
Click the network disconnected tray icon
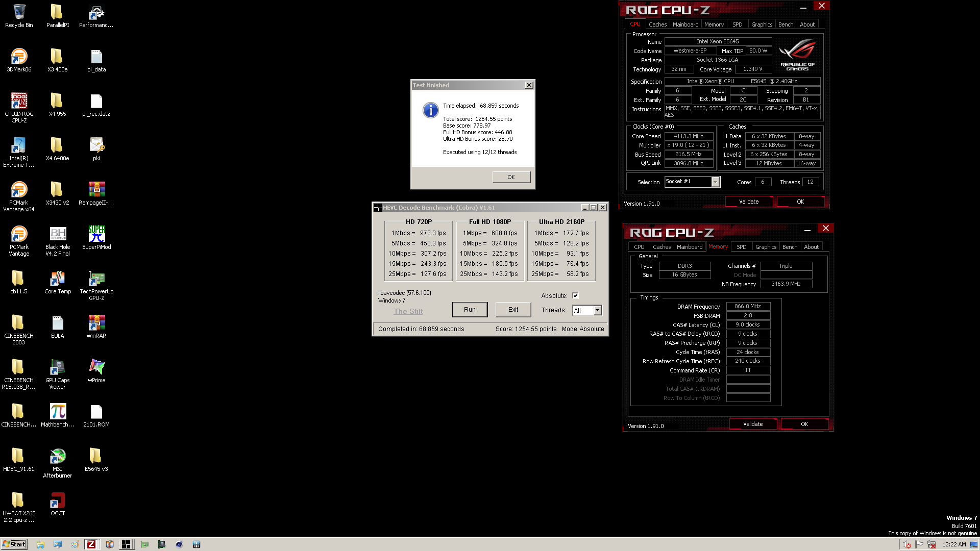[932, 544]
